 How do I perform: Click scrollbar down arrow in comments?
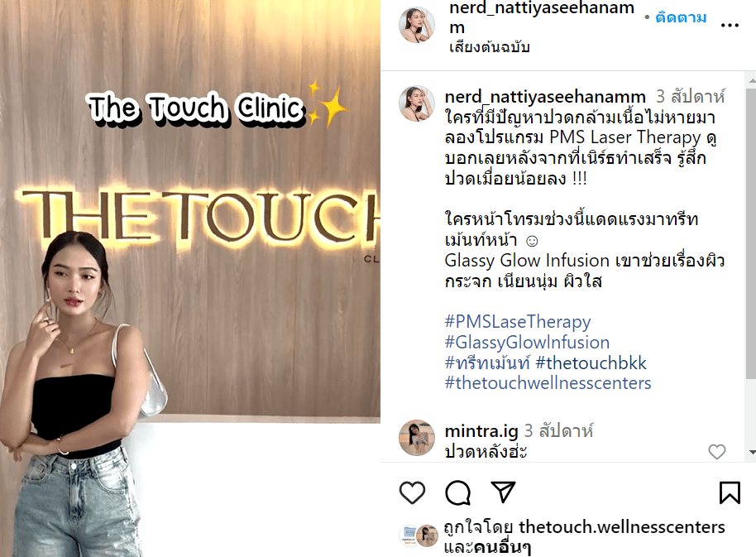[x=751, y=453]
